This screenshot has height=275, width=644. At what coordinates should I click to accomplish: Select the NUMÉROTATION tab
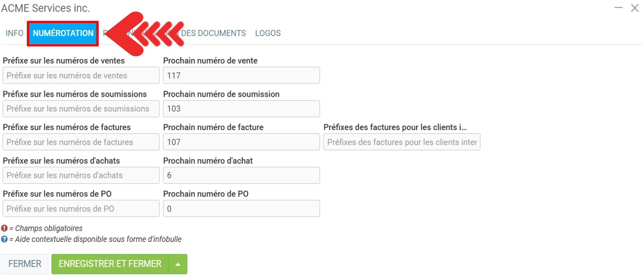[63, 33]
